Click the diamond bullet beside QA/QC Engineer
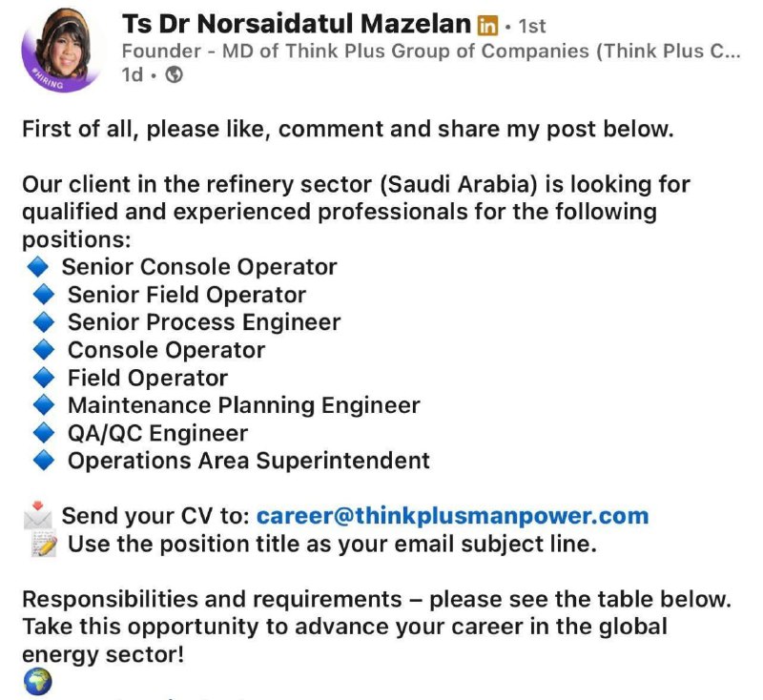Screen dimensions: 763x700 (44, 433)
